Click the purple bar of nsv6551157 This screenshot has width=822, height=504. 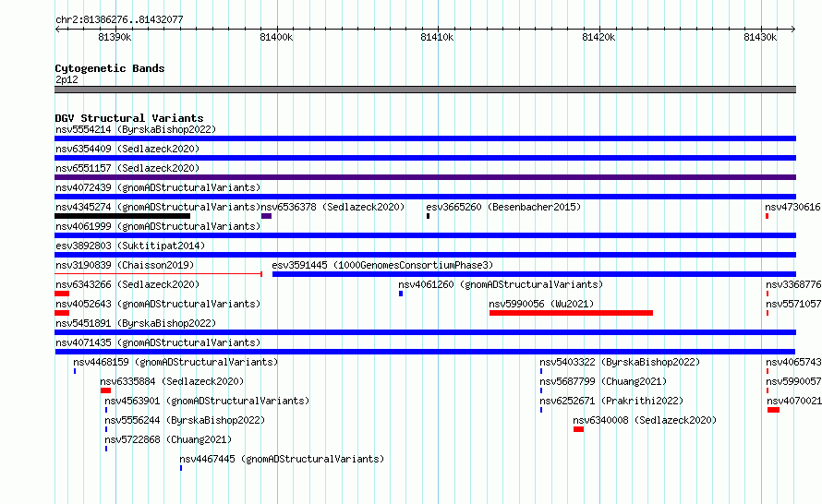[x=425, y=177]
